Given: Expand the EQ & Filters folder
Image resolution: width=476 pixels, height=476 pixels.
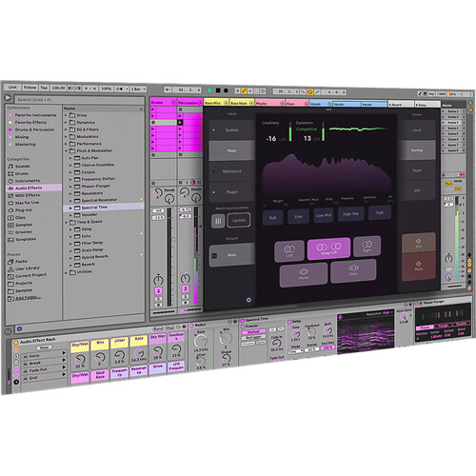Looking at the screenshot, I should pyautogui.click(x=66, y=129).
